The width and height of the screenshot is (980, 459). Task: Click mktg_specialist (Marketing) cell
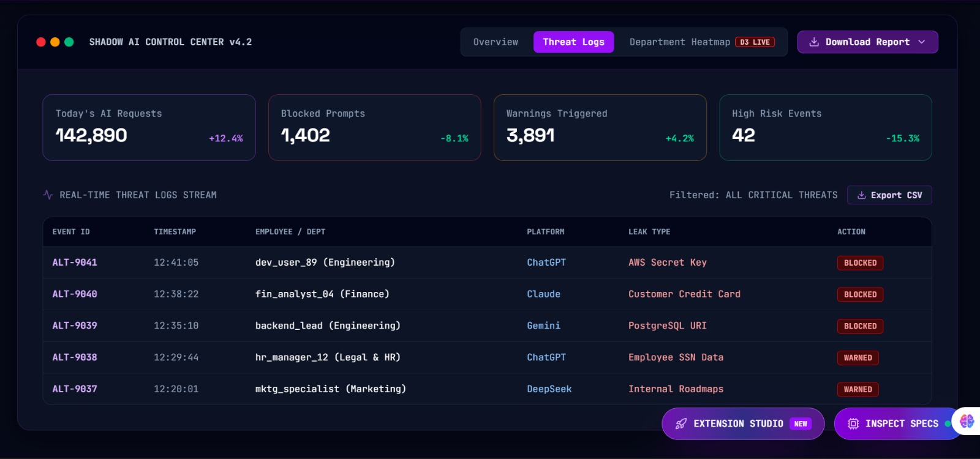point(331,389)
